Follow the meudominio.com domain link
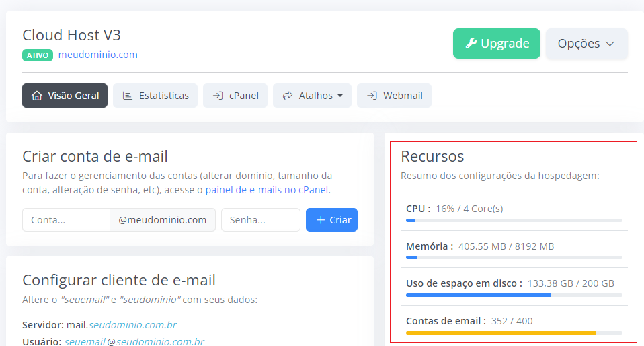Screen dimensions: 644x346 point(97,55)
